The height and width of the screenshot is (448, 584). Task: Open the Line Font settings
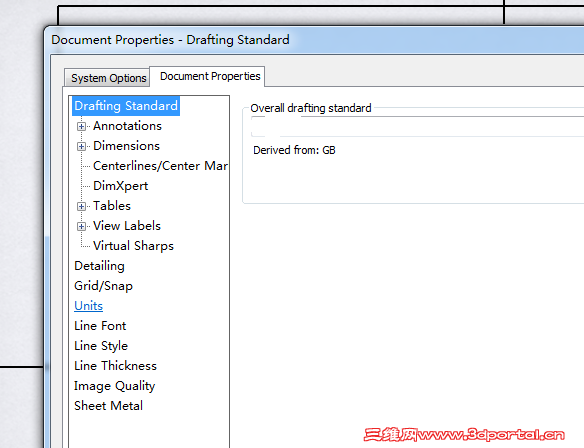click(x=100, y=326)
